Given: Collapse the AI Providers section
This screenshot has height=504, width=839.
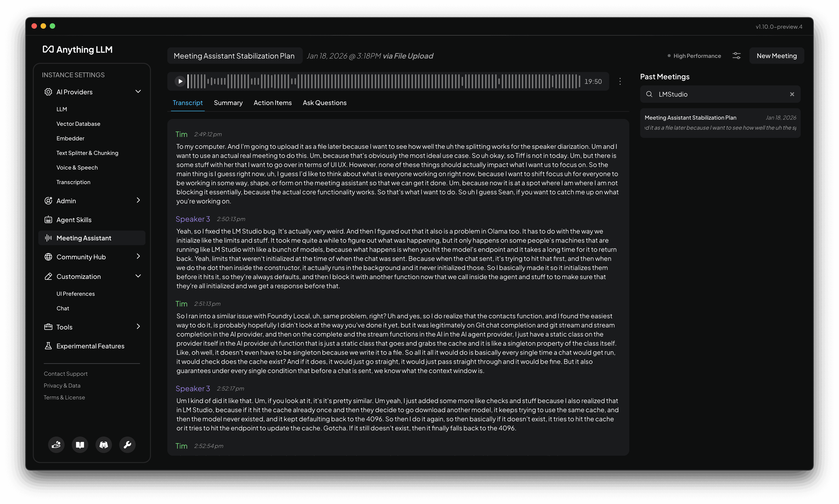Looking at the screenshot, I should [138, 92].
